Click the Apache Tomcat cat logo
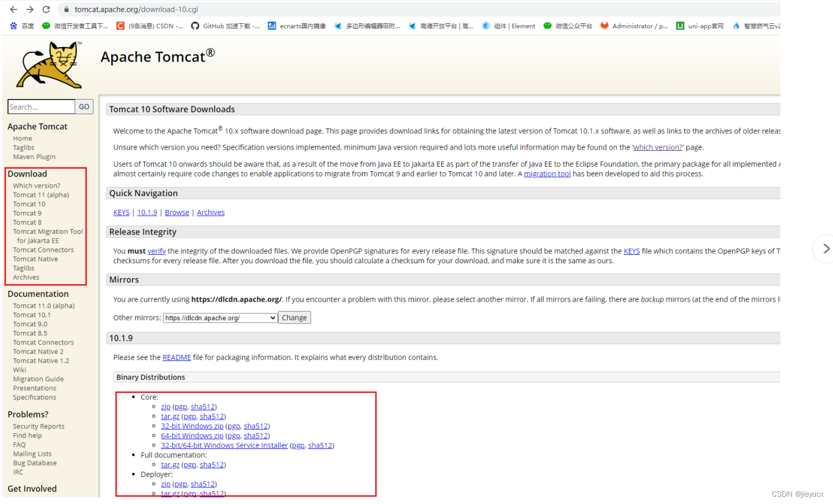The height and width of the screenshot is (504, 833). click(50, 65)
